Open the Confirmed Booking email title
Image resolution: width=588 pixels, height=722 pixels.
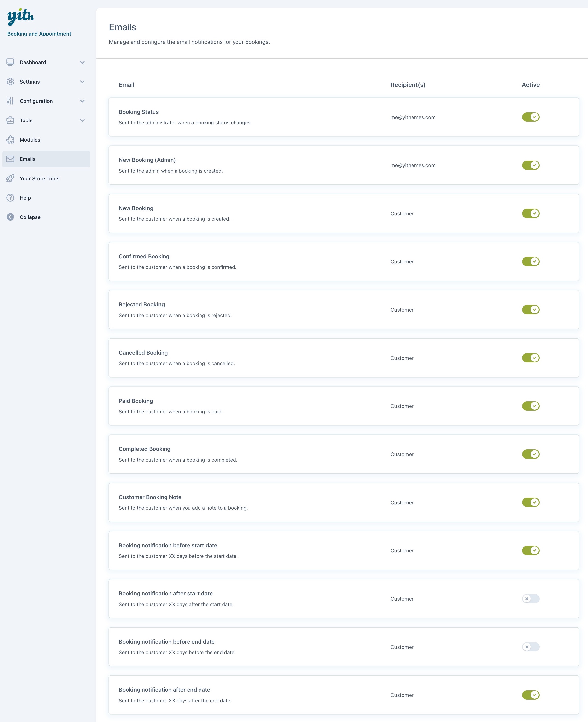point(144,256)
